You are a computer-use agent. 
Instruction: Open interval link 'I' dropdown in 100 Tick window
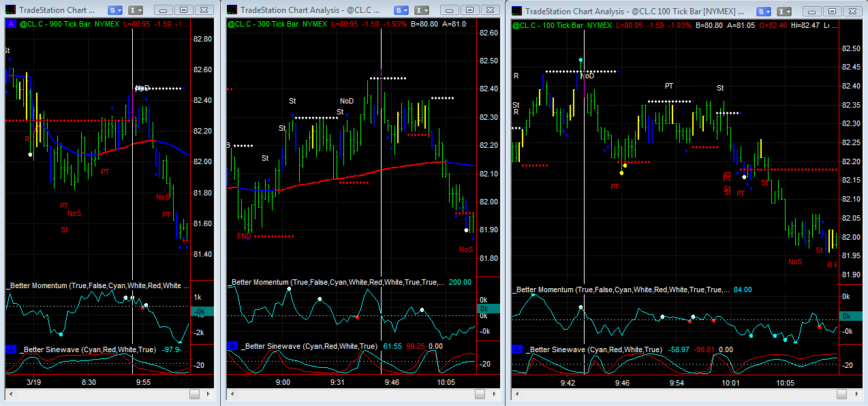pos(784,11)
